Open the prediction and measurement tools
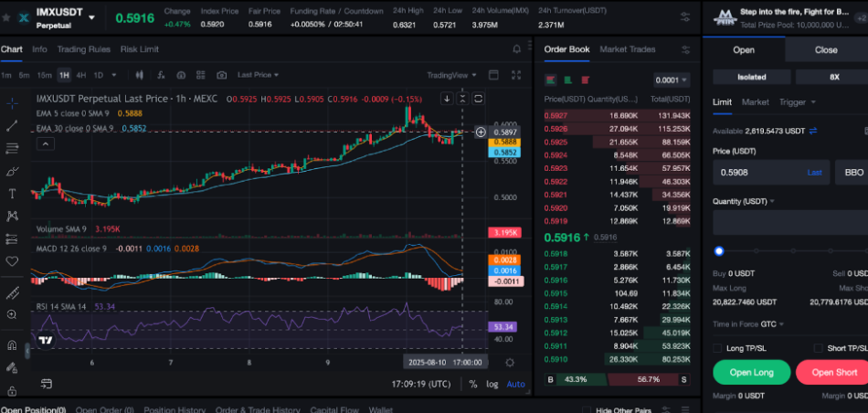 tap(12, 238)
